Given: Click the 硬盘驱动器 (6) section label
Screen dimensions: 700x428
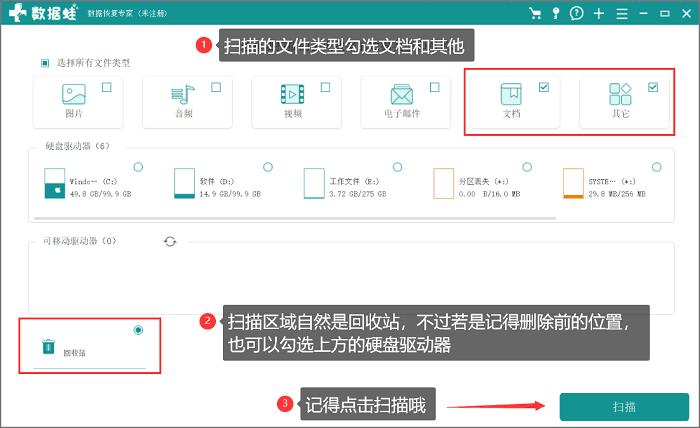Looking at the screenshot, I should click(77, 146).
